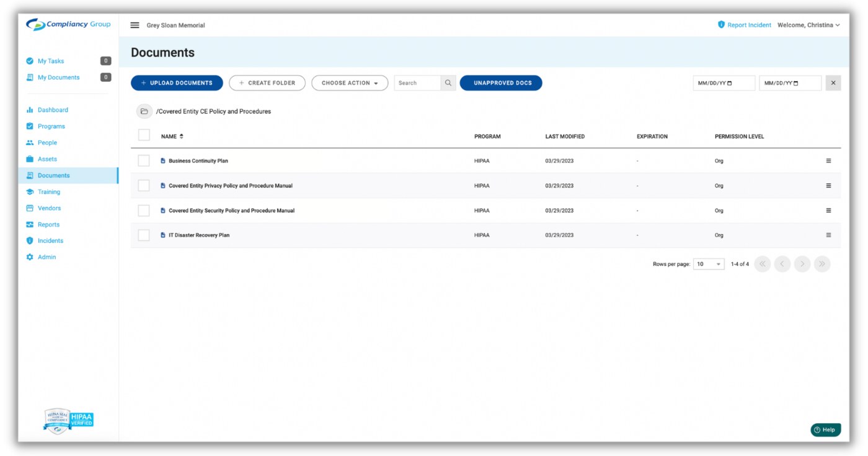The height and width of the screenshot is (456, 868).
Task: Check the Business Continuity Plan checkbox
Action: (144, 161)
